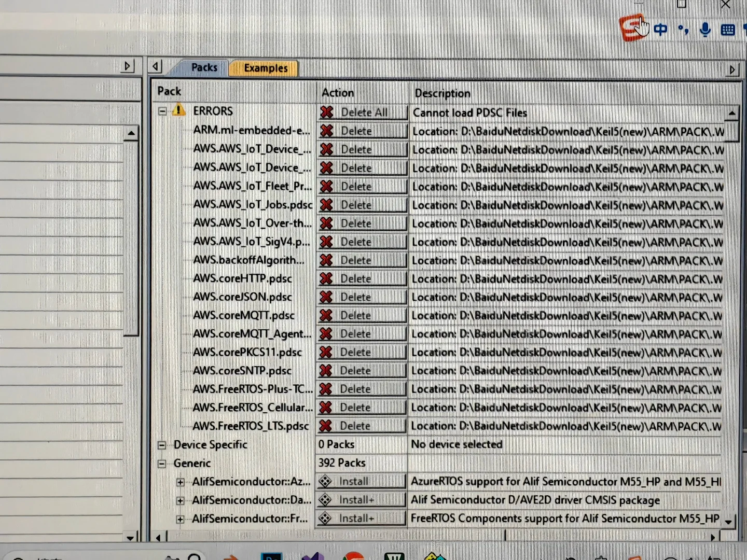Click the Pack column header
Screen dimensions: 747x560
[x=234, y=91]
